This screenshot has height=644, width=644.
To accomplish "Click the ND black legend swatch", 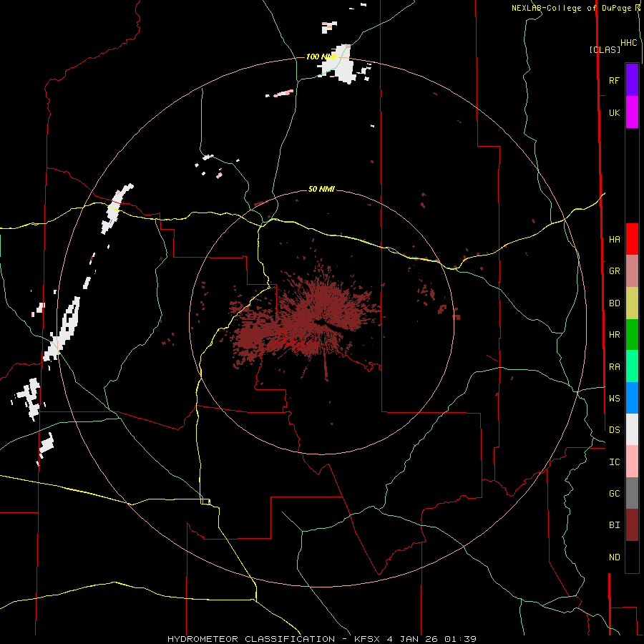I will coord(632,557).
